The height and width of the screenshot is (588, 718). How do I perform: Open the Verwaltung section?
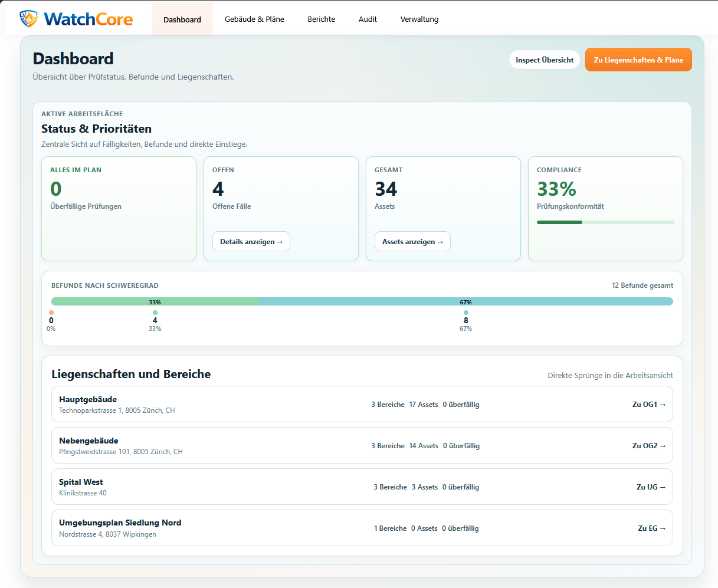click(419, 19)
